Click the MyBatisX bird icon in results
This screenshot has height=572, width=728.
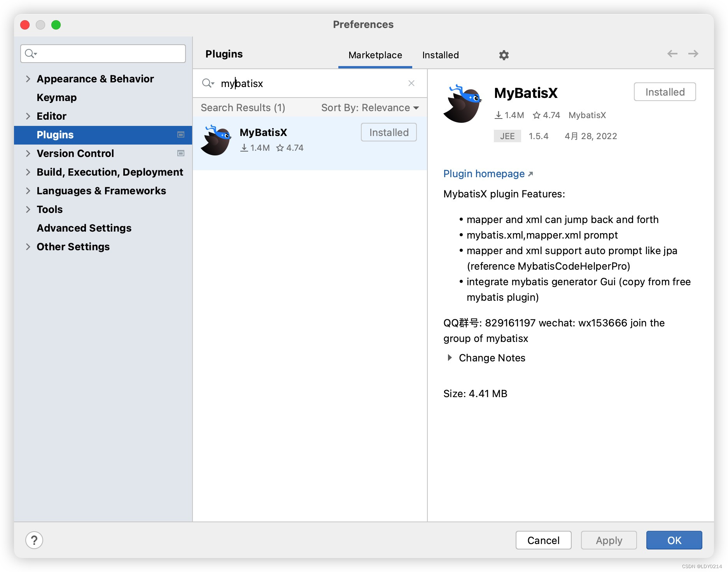(x=216, y=140)
